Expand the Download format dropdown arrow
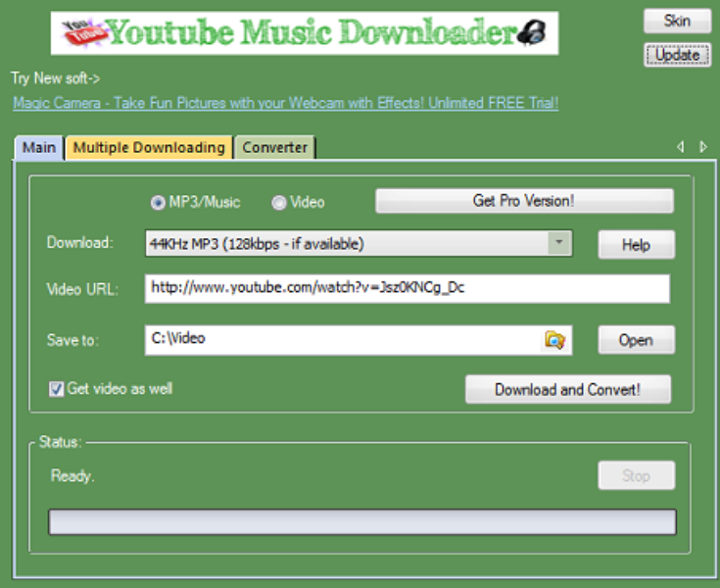Screen dimensions: 720x588 [559, 243]
